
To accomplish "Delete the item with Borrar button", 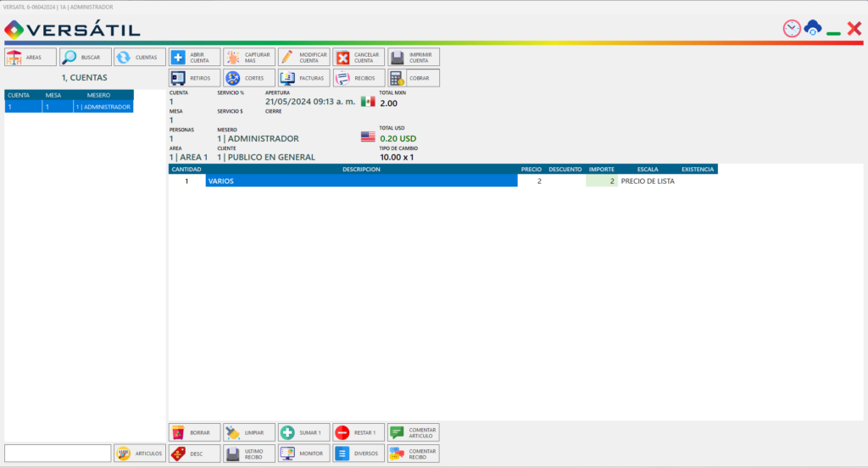I will [194, 432].
